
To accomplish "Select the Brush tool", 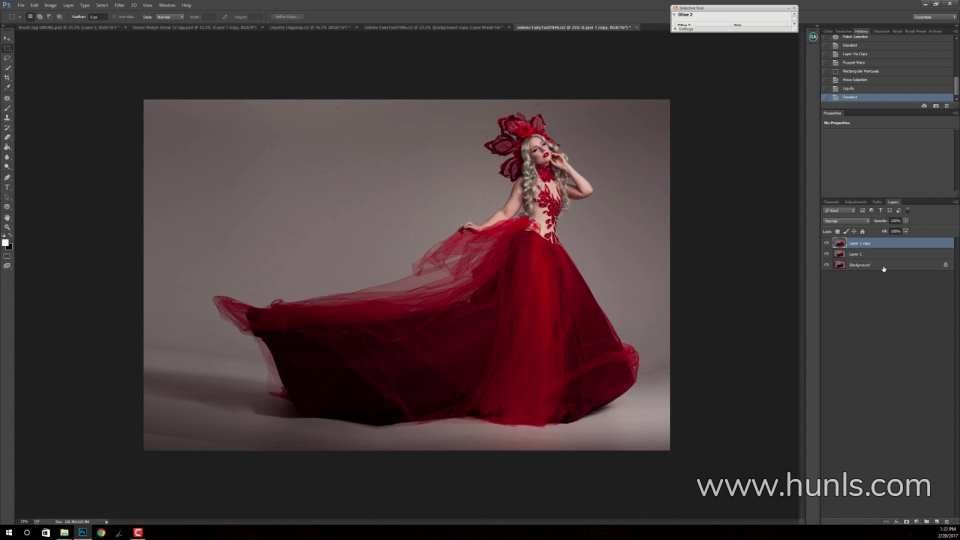I will [8, 108].
